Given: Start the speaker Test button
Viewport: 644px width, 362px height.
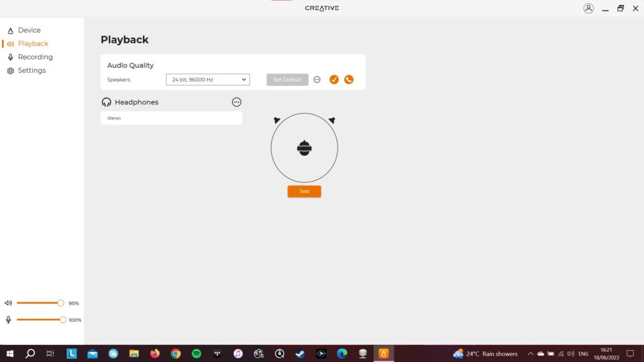Looking at the screenshot, I should [304, 191].
